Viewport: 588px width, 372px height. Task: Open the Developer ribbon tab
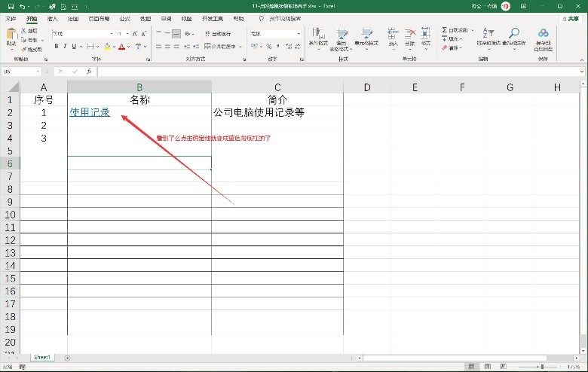click(213, 18)
